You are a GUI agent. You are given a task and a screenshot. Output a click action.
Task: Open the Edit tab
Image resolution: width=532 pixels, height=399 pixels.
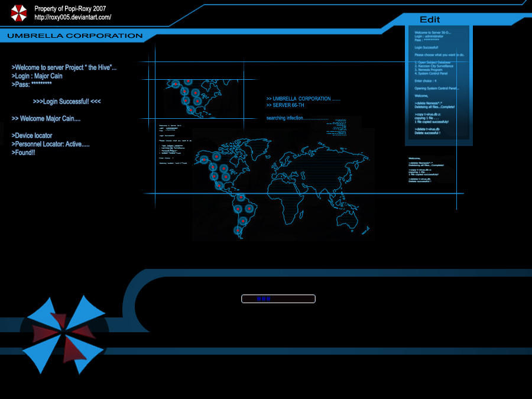click(x=430, y=20)
